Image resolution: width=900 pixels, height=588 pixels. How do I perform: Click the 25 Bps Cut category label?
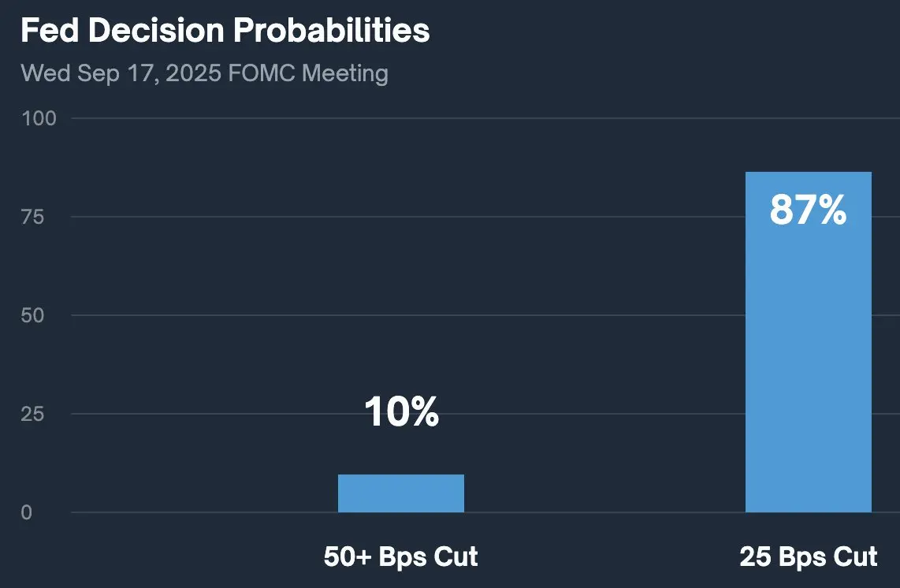tap(808, 556)
